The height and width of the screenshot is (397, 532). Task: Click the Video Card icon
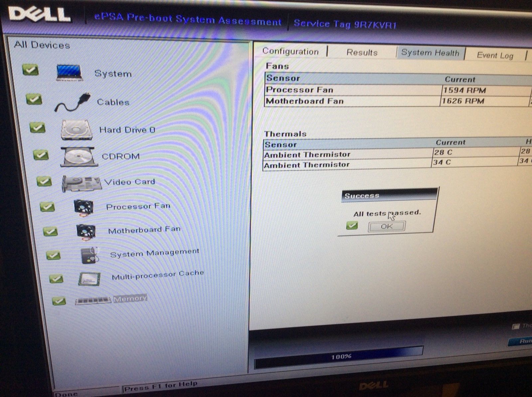(x=81, y=183)
